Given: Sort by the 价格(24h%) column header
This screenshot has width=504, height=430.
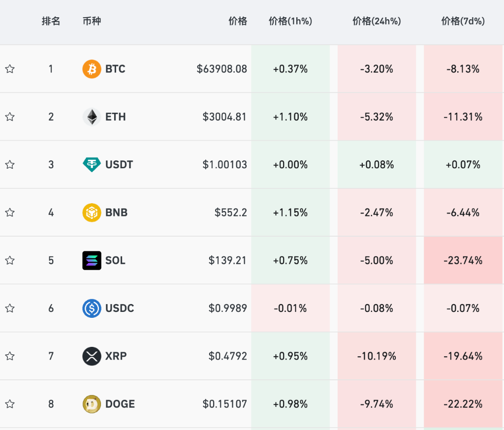Looking at the screenshot, I should tap(377, 22).
